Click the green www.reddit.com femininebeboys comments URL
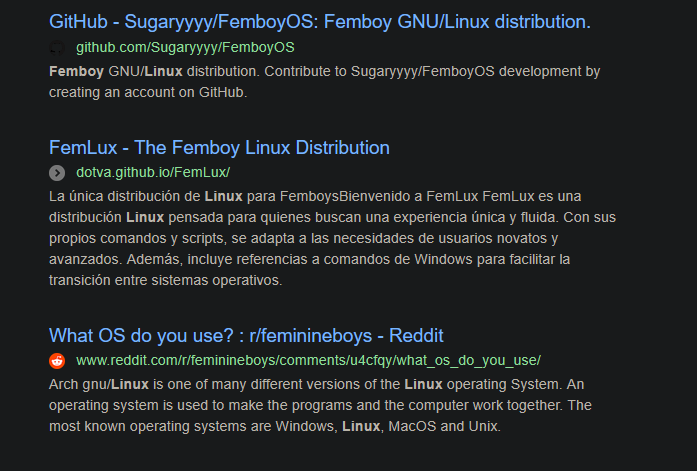The width and height of the screenshot is (697, 471). [308, 360]
